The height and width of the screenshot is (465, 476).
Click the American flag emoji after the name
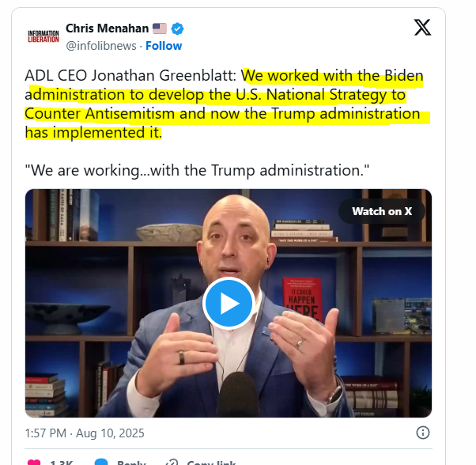coord(160,28)
